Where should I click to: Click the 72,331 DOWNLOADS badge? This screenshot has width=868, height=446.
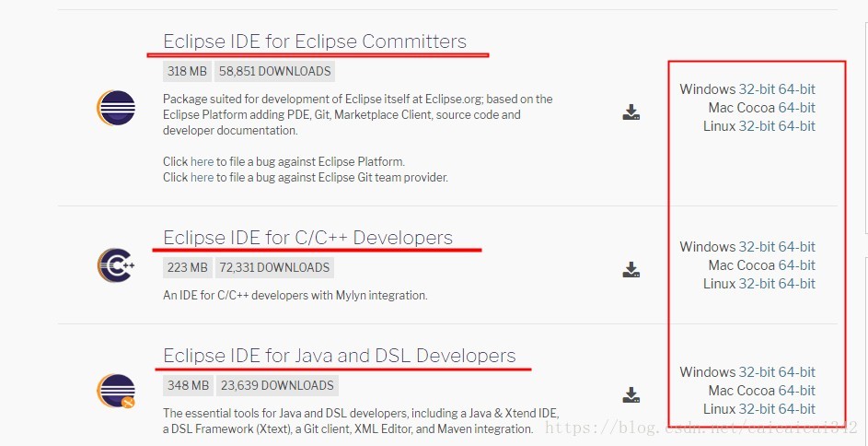point(274,267)
